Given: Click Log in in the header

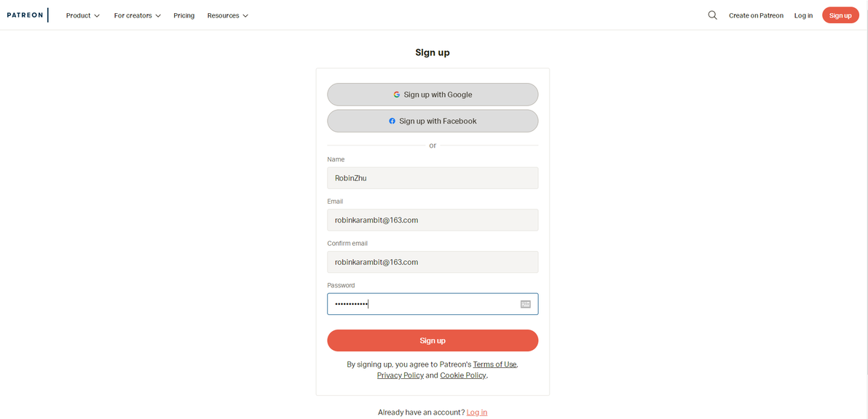Looking at the screenshot, I should coord(803,15).
